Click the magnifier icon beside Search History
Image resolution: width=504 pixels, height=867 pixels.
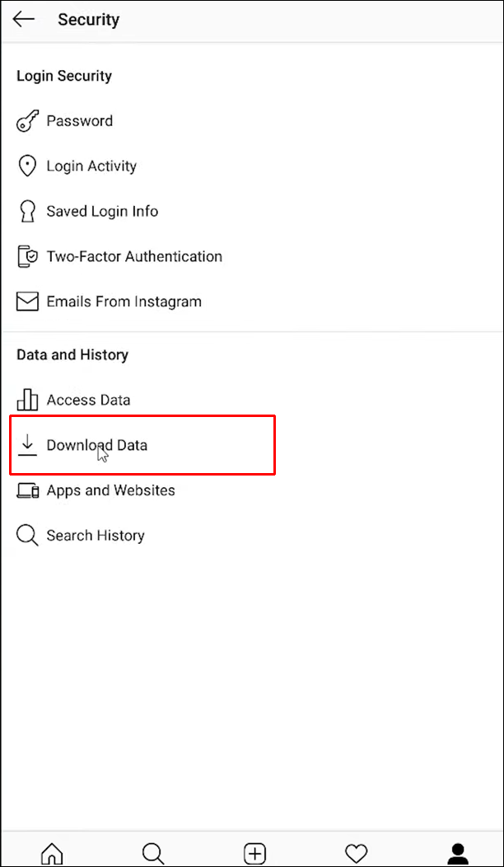[28, 537]
